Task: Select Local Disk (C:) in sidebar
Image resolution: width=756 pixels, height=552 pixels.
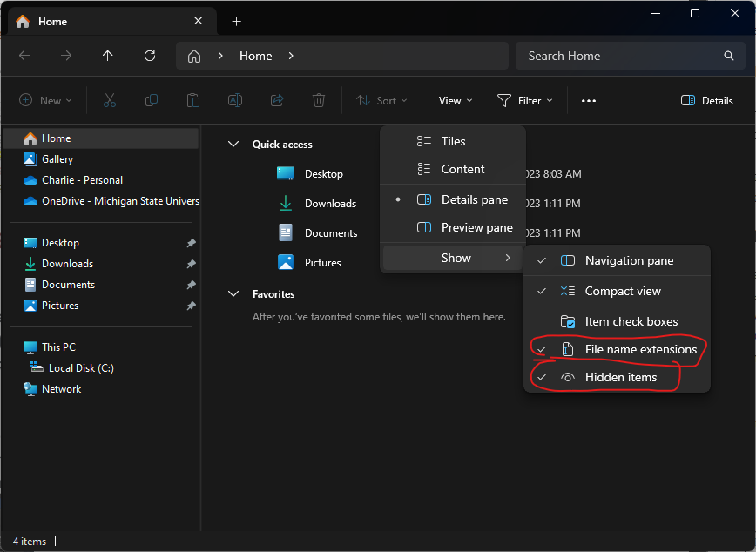Action: click(80, 368)
